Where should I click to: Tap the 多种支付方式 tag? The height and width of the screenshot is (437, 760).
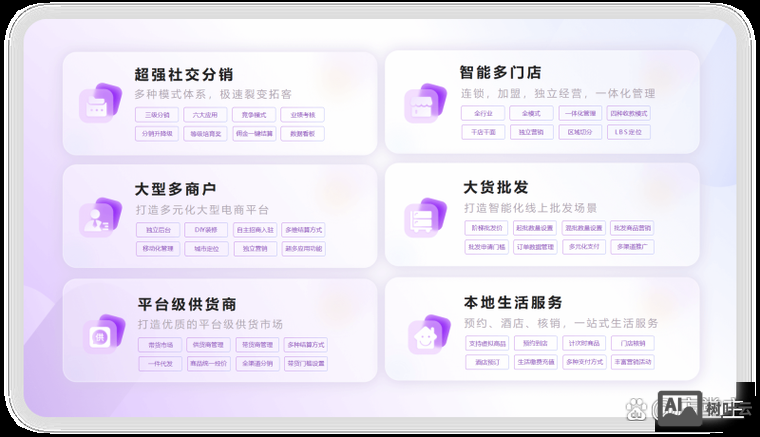(584, 362)
